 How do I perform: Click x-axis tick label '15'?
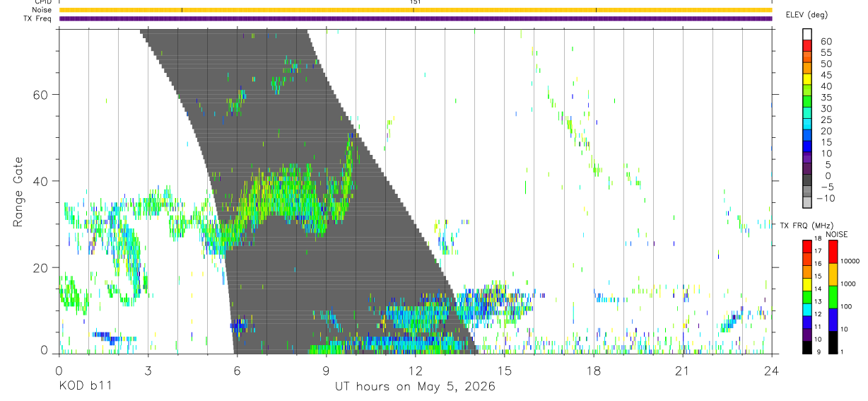pyautogui.click(x=505, y=370)
